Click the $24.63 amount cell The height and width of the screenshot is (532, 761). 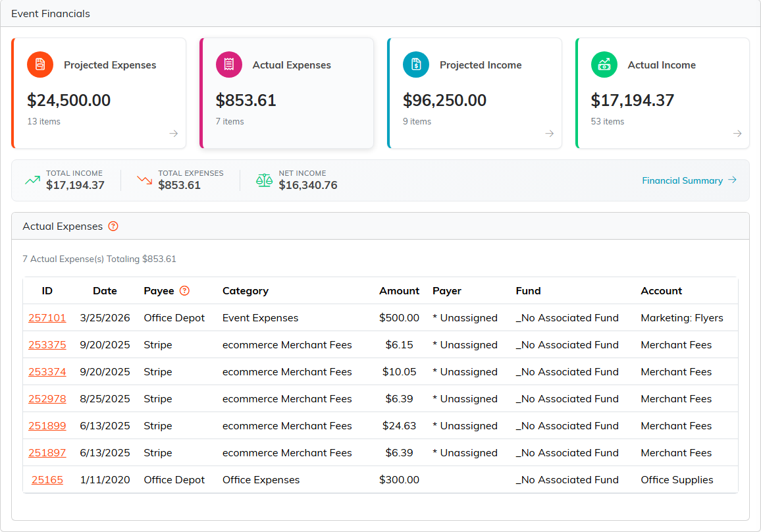[399, 426]
